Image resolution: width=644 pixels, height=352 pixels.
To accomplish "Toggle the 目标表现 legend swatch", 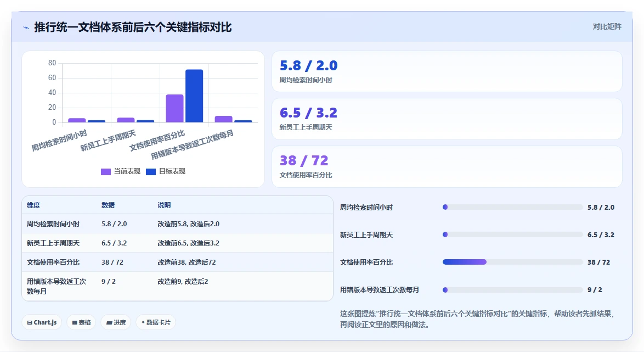I will click(151, 171).
